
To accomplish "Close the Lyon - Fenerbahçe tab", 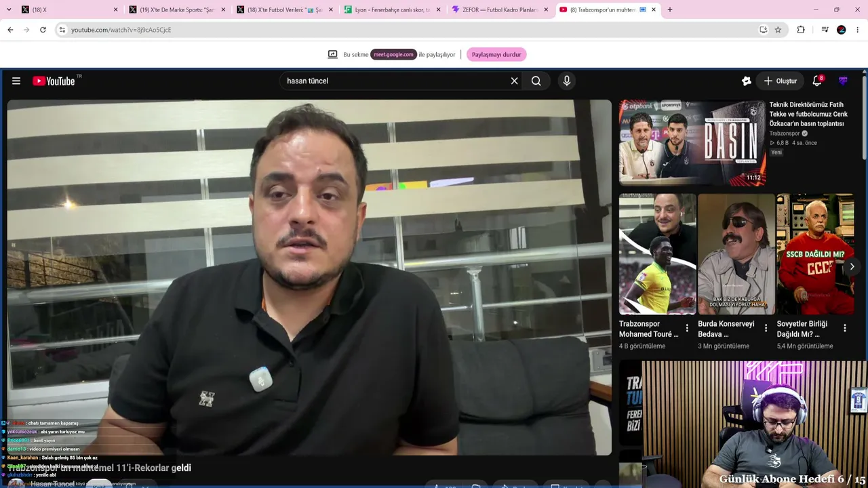I will pos(439,9).
